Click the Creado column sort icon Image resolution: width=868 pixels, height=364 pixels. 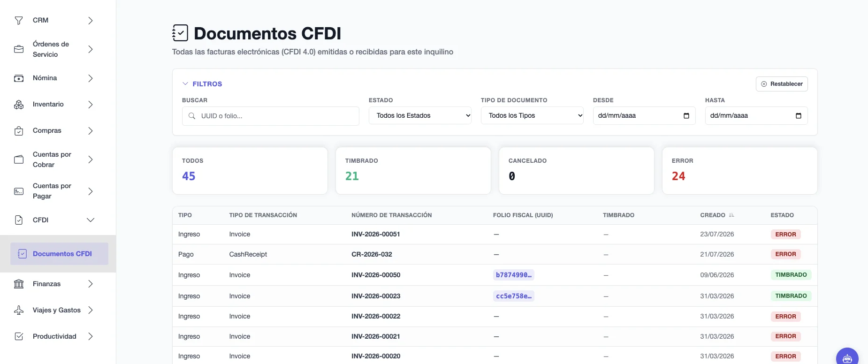coord(731,215)
